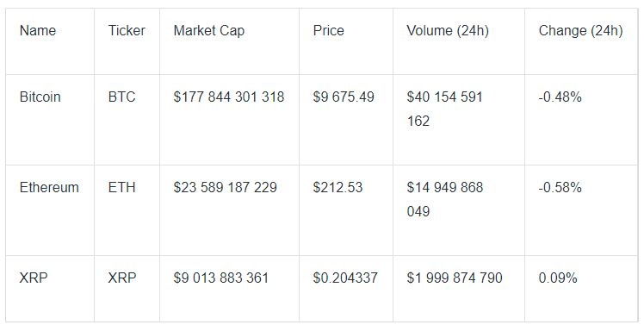644x331 pixels.
Task: Click Ethereum market cap $23 589 187 229
Action: click(x=225, y=188)
